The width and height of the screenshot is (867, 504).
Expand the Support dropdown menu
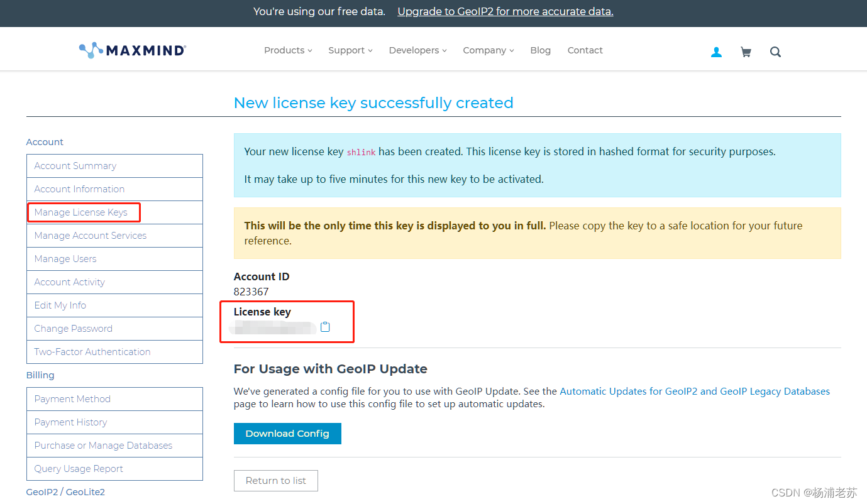click(x=350, y=50)
